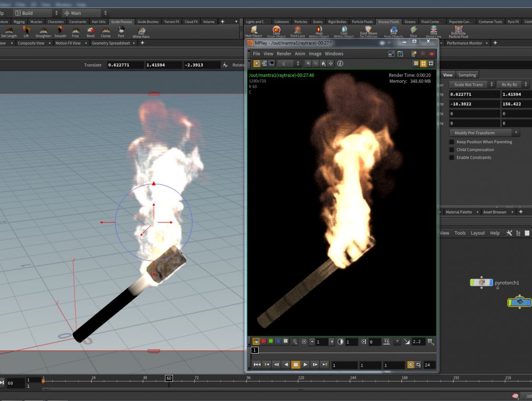Image resolution: width=532 pixels, height=401 pixels.
Task: Add a new shelf tab with plus
Action: (223, 22)
